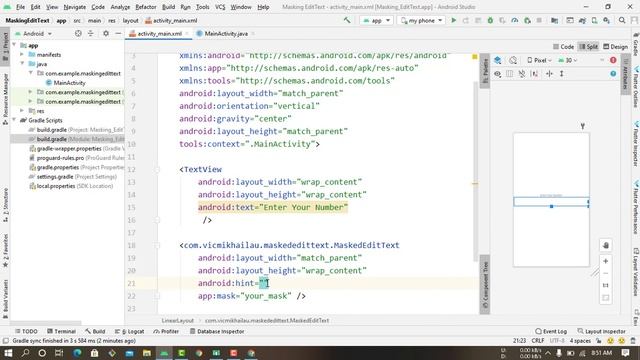Click the pan hand icon in preview
The width and height of the screenshot is (640, 360).
(x=606, y=245)
